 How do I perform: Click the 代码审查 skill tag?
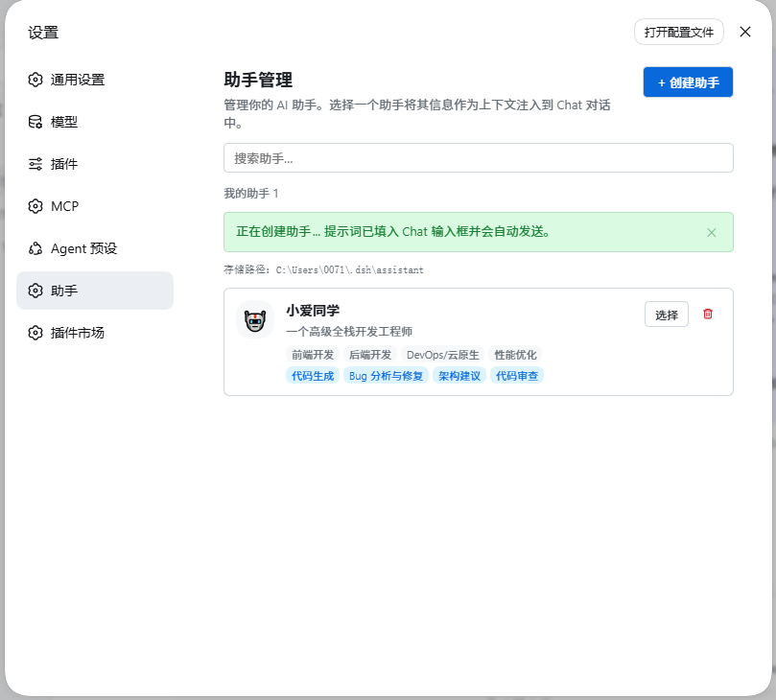(x=517, y=376)
